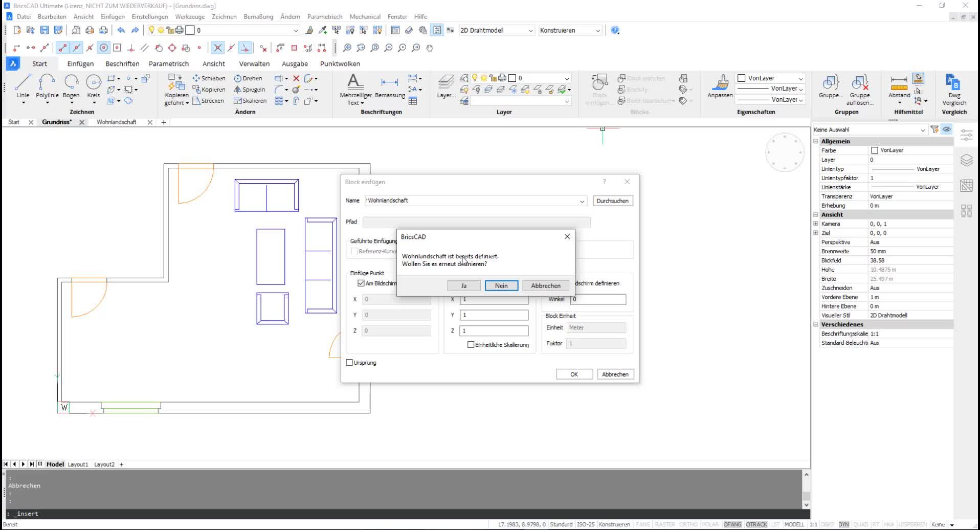The height and width of the screenshot is (530, 980).
Task: Toggle RASTER in status bar
Action: point(665,524)
